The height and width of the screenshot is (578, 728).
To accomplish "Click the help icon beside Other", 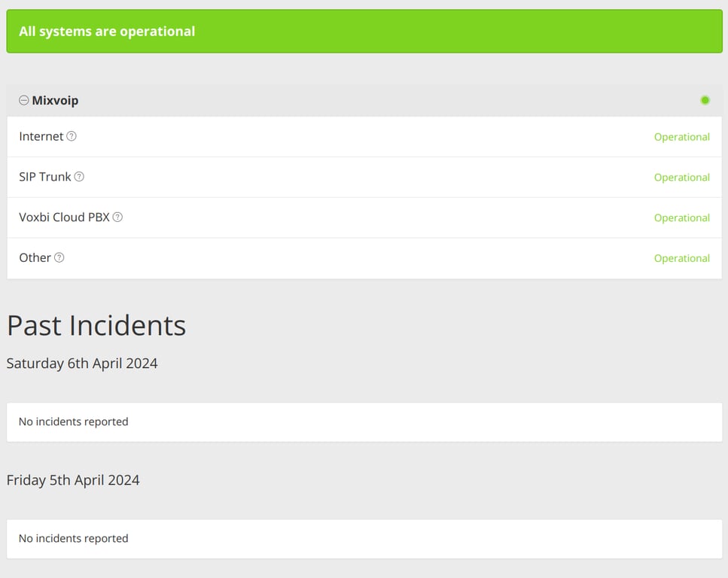I will click(x=59, y=257).
